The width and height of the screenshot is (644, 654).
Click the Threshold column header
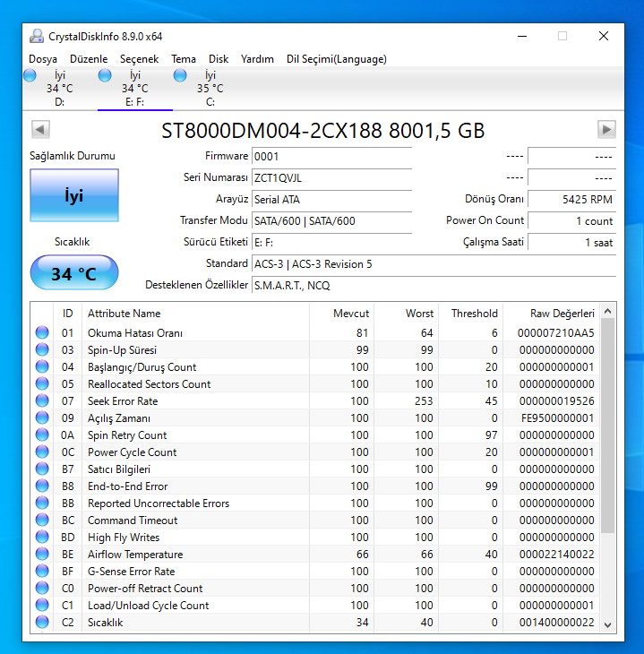click(471, 314)
